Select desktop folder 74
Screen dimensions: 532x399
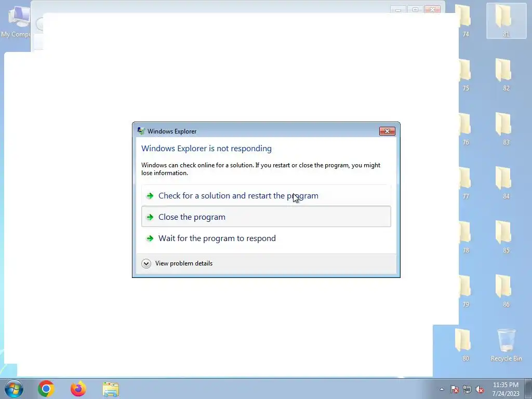point(465,21)
